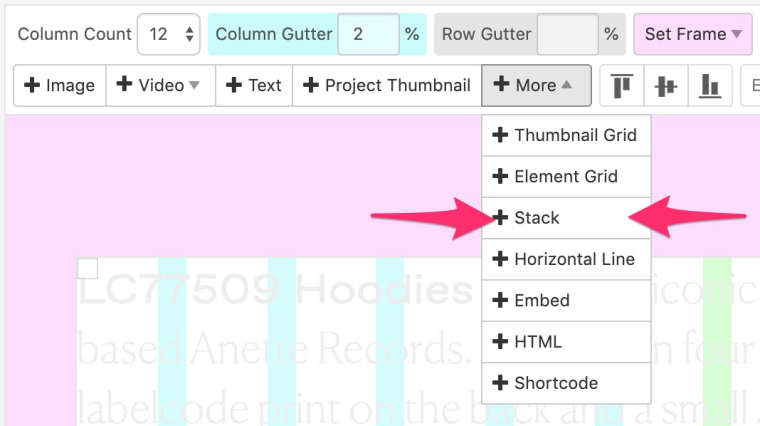
Task: Click the align bottom icon
Action: point(710,86)
